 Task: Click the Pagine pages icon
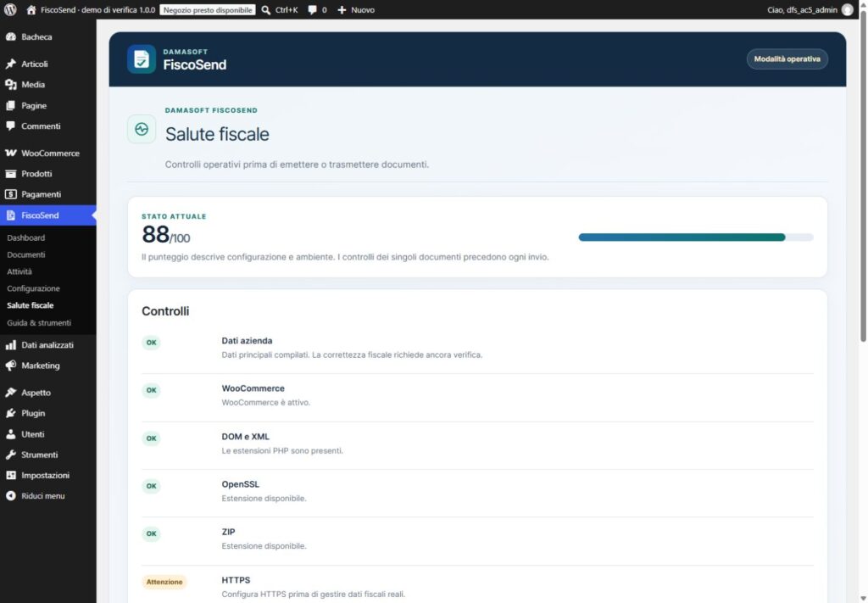click(x=10, y=106)
